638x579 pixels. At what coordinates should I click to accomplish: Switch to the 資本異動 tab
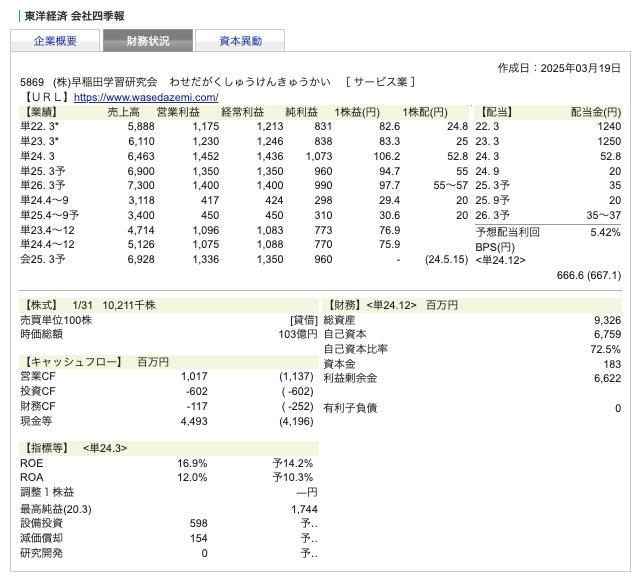(240, 41)
